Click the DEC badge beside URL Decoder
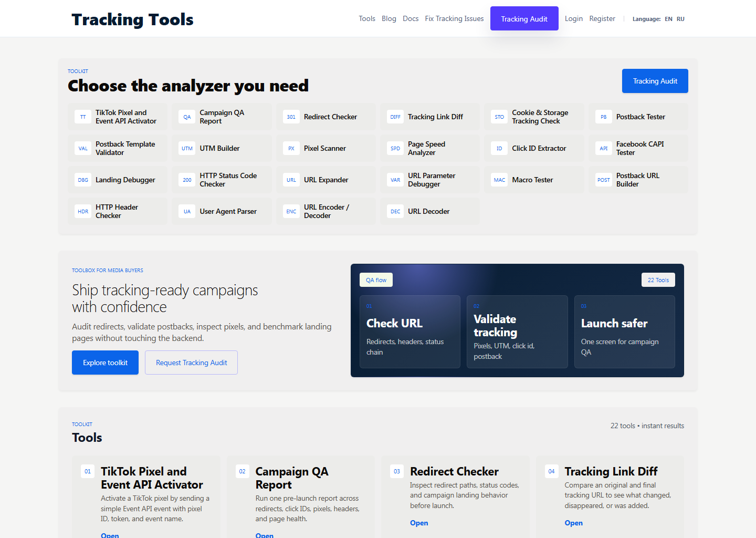Screen dimensions: 756x538 click(395, 211)
